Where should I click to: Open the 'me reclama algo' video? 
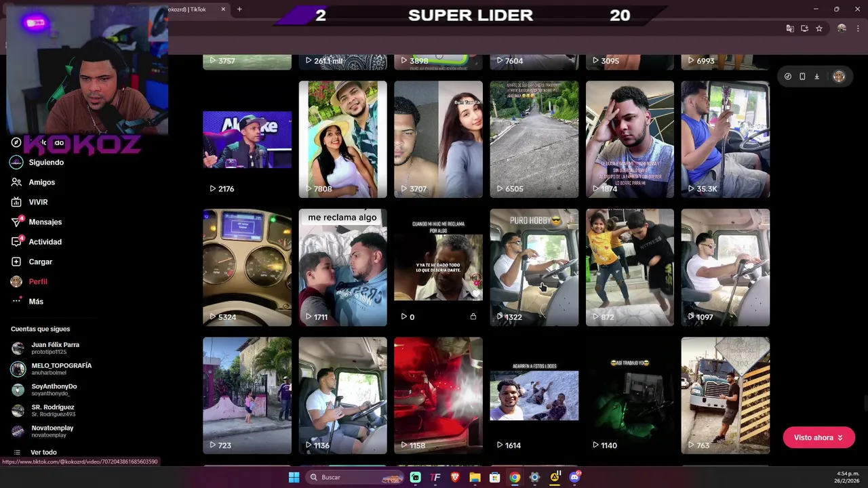tap(342, 268)
